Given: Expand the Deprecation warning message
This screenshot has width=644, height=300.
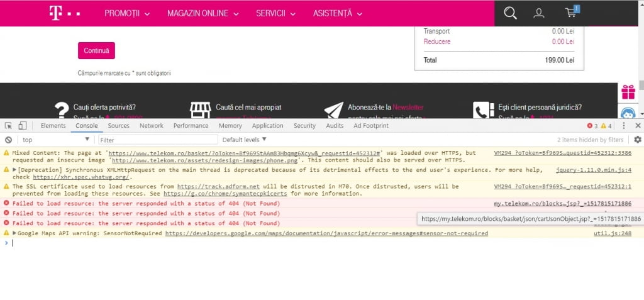Looking at the screenshot, I should click(15, 170).
